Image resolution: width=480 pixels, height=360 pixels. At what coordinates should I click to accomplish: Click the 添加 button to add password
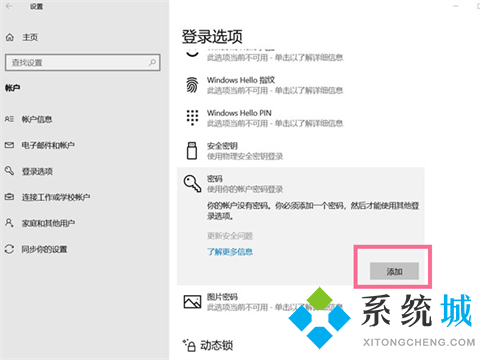[x=394, y=271]
